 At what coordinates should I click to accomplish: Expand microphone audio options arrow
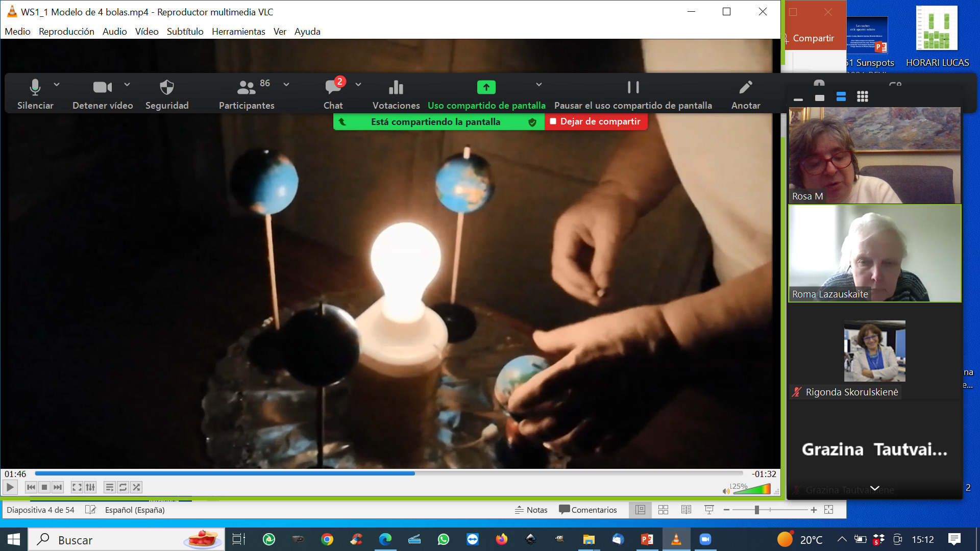tap(57, 85)
